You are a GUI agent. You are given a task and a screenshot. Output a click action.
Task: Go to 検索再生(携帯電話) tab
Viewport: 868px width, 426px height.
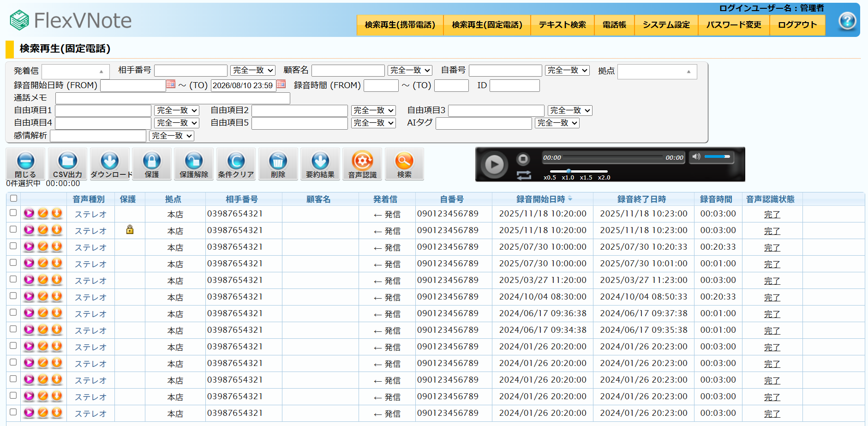tap(400, 25)
